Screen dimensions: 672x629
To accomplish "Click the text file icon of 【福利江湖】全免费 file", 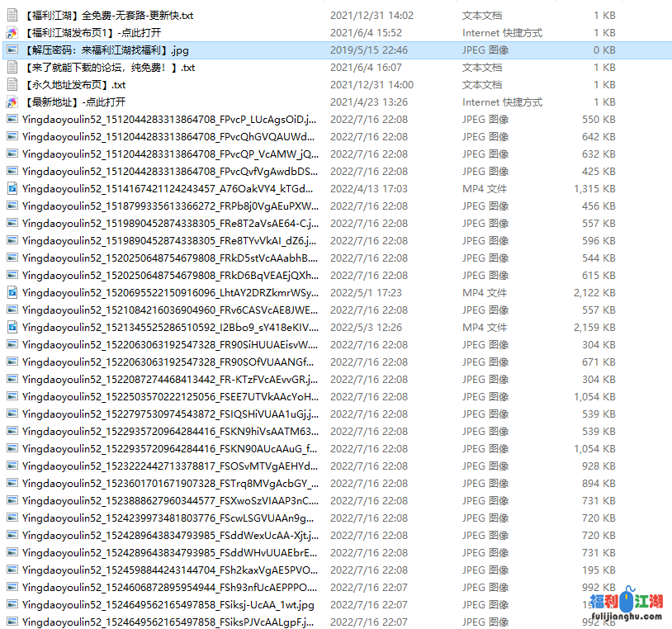I will coord(11,15).
